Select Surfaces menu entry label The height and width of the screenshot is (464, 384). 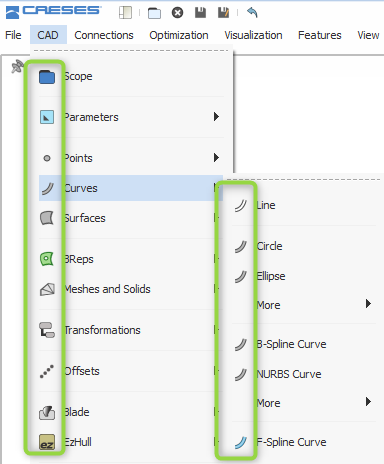pyautogui.click(x=85, y=218)
